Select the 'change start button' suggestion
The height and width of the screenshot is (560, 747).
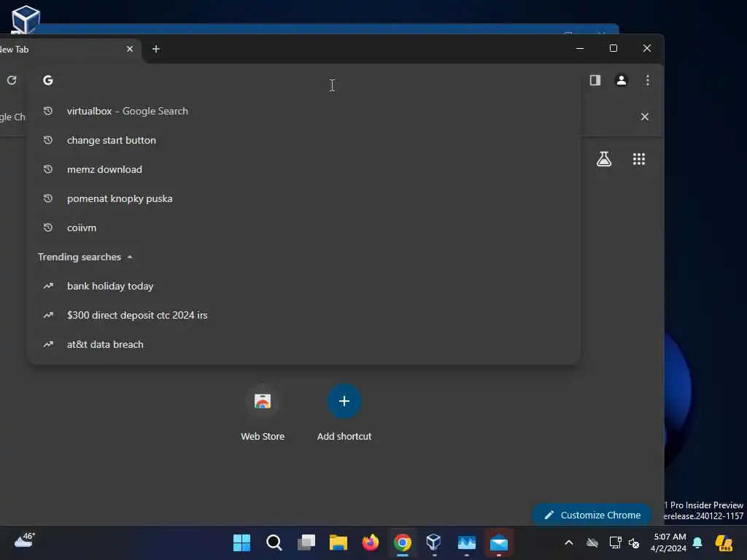tap(303, 140)
